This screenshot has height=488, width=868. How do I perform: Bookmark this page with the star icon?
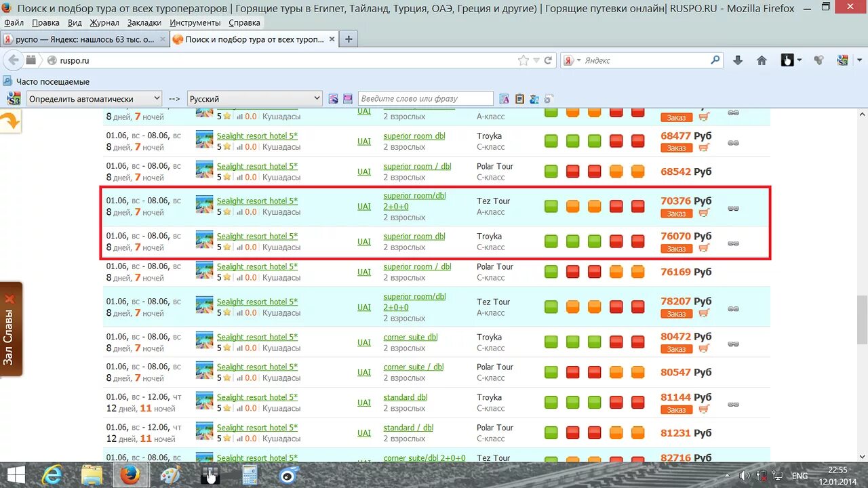524,60
